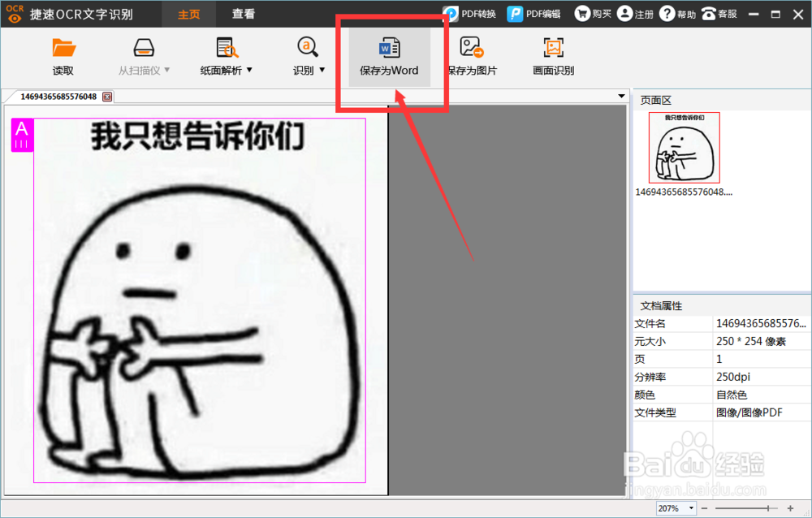
Task: Close the 14694365685576048 document tab
Action: coord(107,97)
